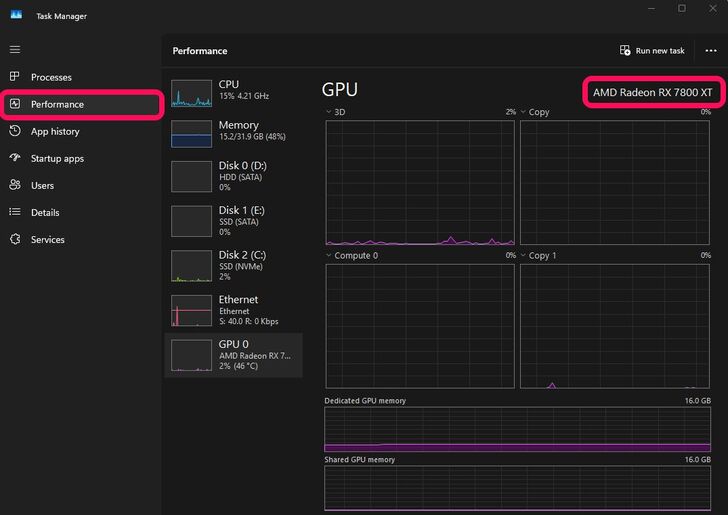Click the GPU heading text
728x515 pixels.
339,90
